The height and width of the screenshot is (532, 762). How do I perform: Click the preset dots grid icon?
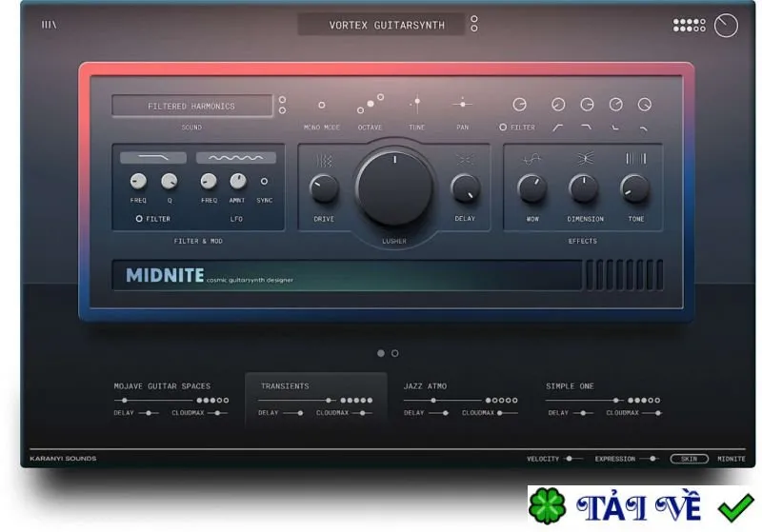689,25
